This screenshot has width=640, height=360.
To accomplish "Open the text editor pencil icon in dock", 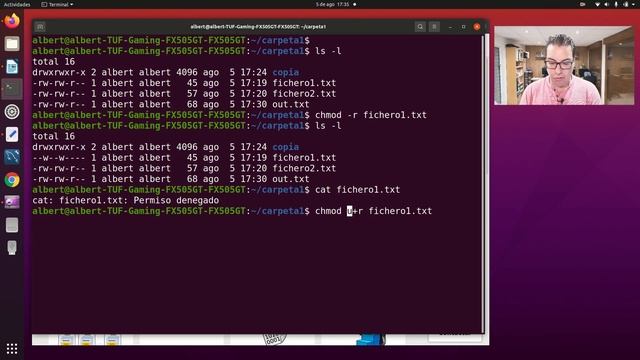I will pos(12,134).
